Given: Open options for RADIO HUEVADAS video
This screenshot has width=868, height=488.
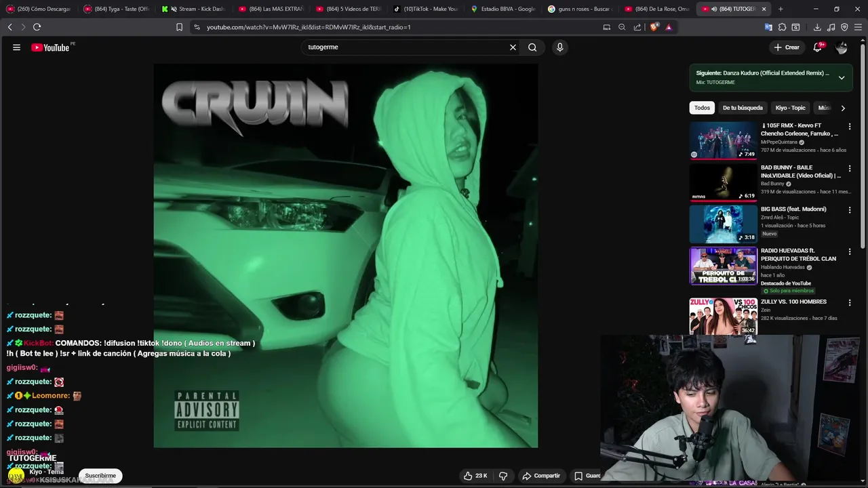Looking at the screenshot, I should (x=849, y=251).
